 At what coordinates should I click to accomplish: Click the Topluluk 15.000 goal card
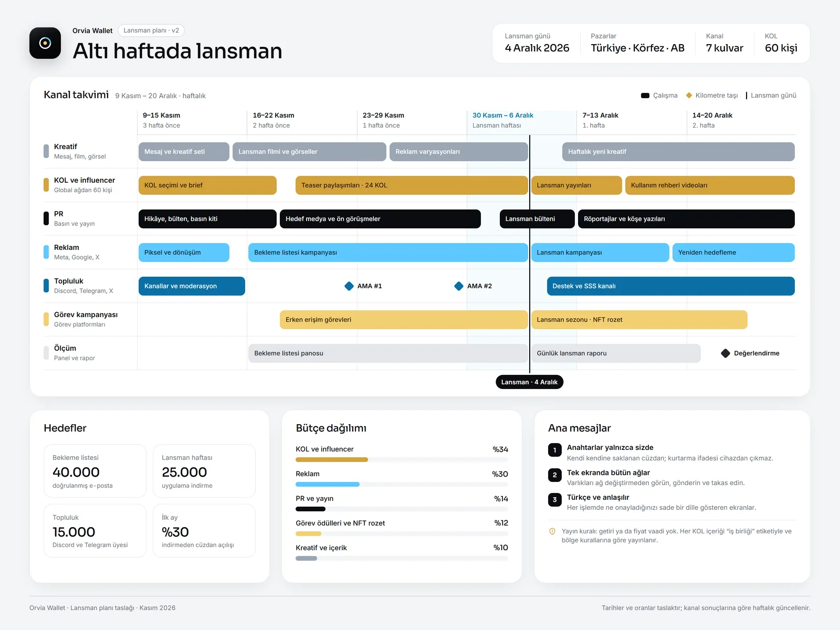pyautogui.click(x=95, y=531)
